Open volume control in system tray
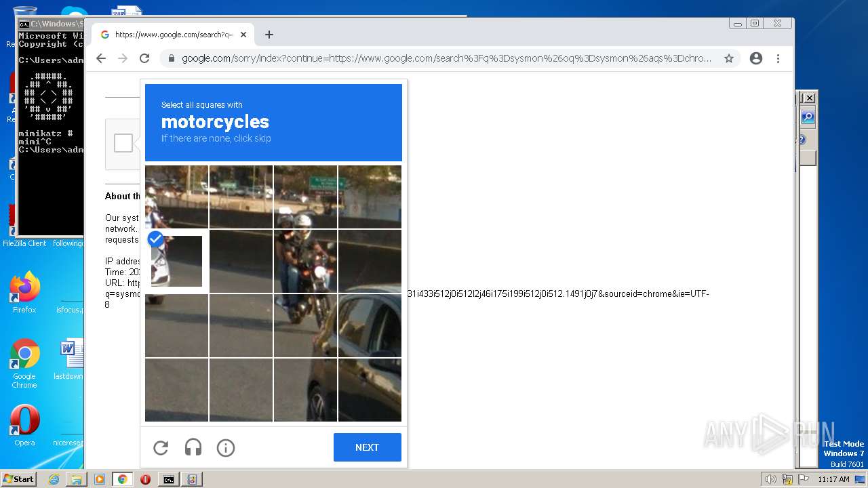Image resolution: width=868 pixels, height=488 pixels. [770, 479]
